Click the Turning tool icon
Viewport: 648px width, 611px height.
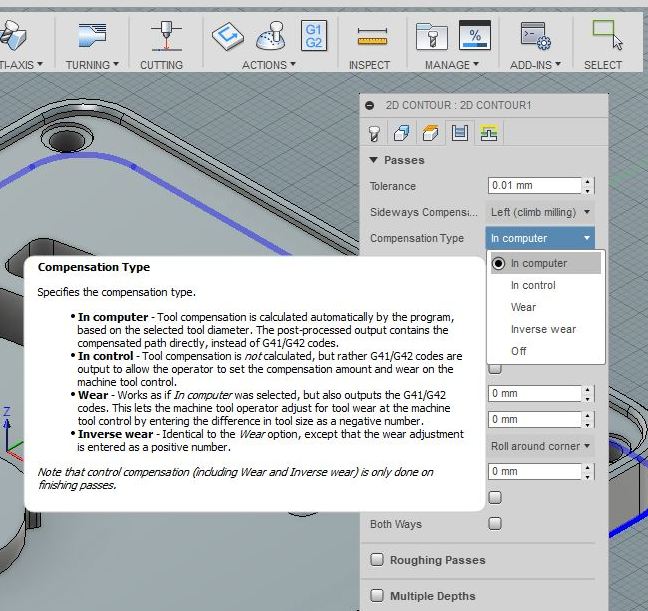coord(91,36)
